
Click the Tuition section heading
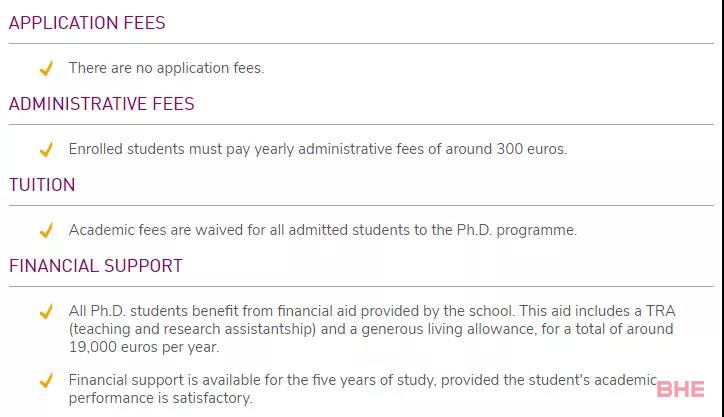click(42, 185)
